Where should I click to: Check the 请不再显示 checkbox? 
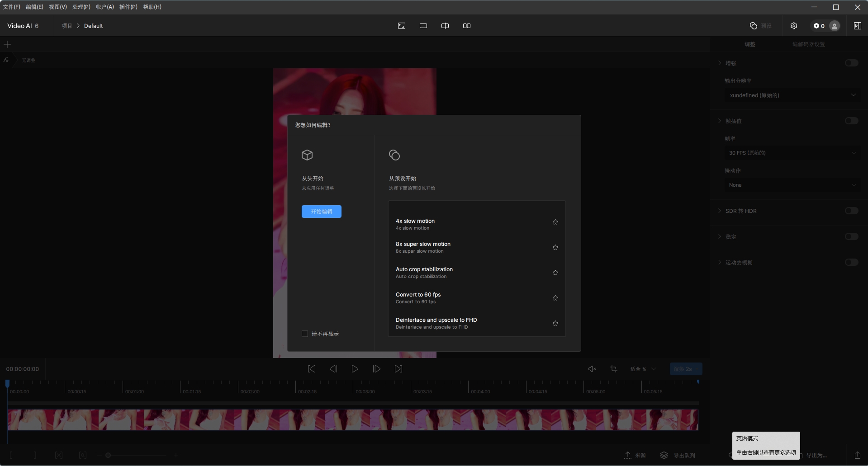[x=305, y=334]
